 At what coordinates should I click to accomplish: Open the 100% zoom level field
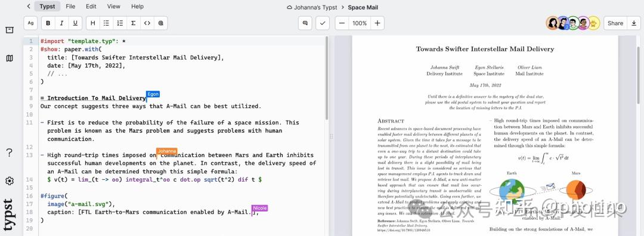(360, 23)
